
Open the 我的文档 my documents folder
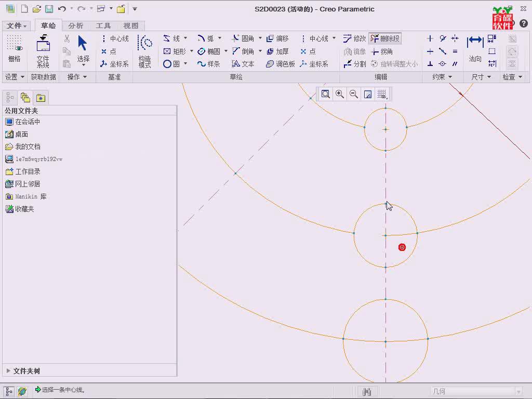(23, 147)
